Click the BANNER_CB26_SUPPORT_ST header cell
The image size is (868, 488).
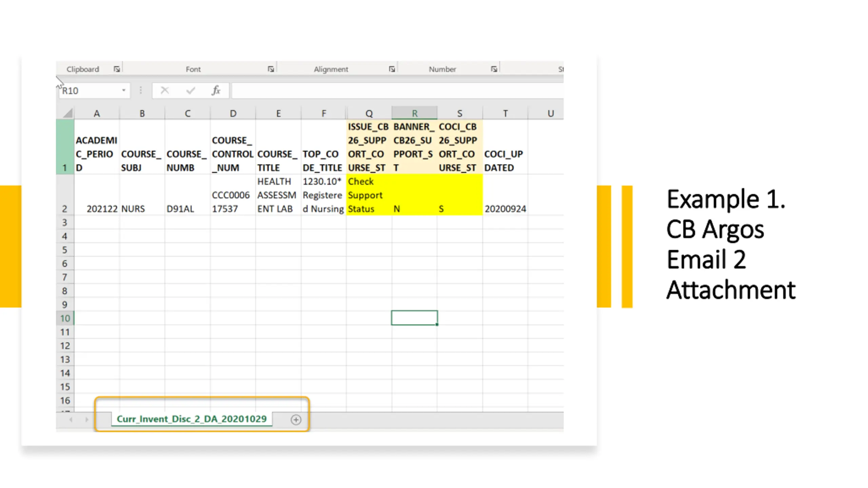[414, 147]
